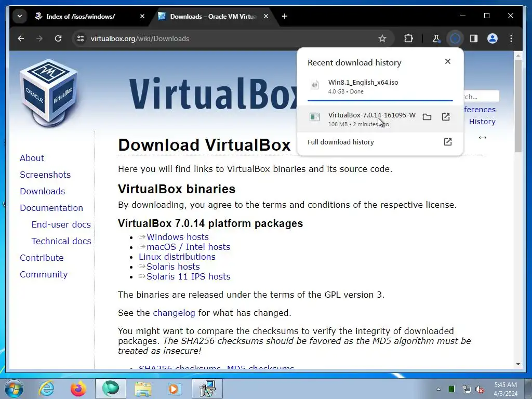This screenshot has height=399, width=532.
Task: Click the Solaris hosts link
Action: pos(173,267)
